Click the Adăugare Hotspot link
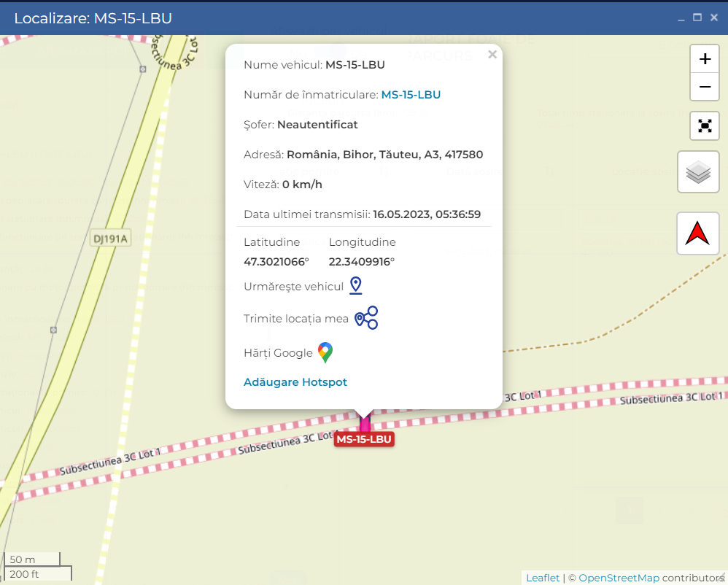The image size is (728, 585). point(295,382)
